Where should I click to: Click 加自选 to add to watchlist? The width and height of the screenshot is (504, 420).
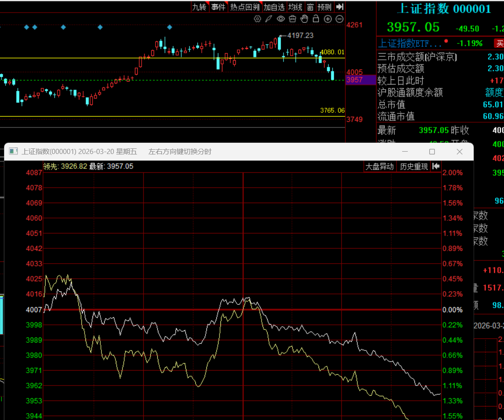click(x=274, y=7)
